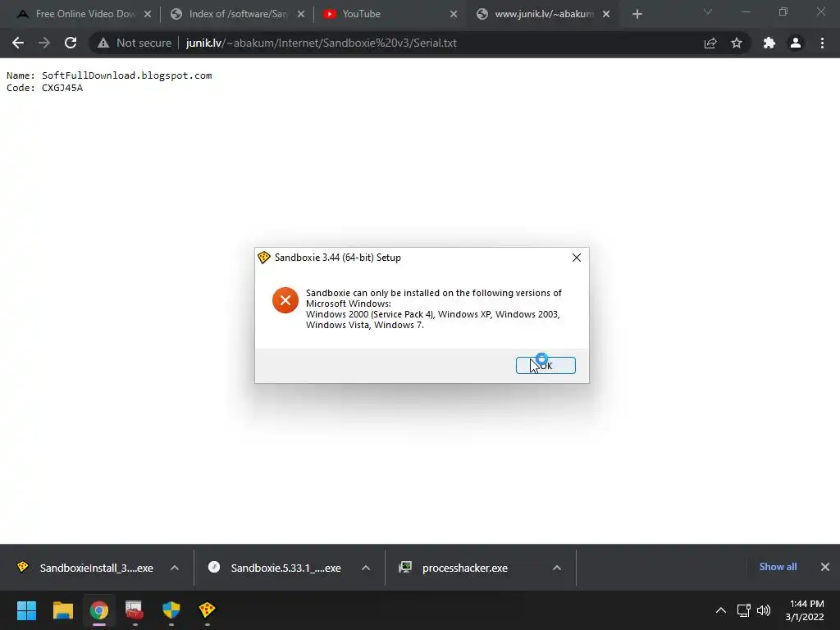This screenshot has width=840, height=630.
Task: Expand options for Sandboxie.5.33.1 download
Action: click(366, 568)
